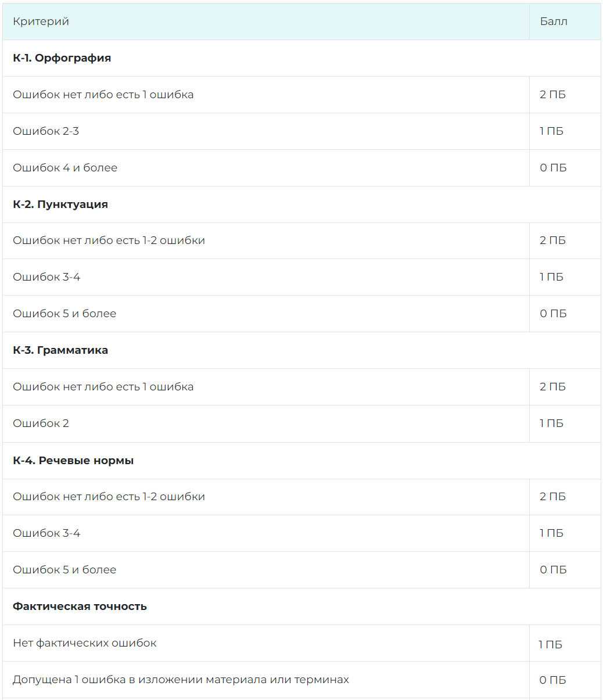The width and height of the screenshot is (603, 700).
Task: Click the 'Критерий' column header
Action: 41,21
